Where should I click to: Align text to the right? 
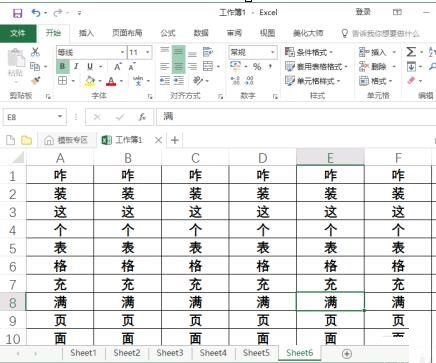192,67
